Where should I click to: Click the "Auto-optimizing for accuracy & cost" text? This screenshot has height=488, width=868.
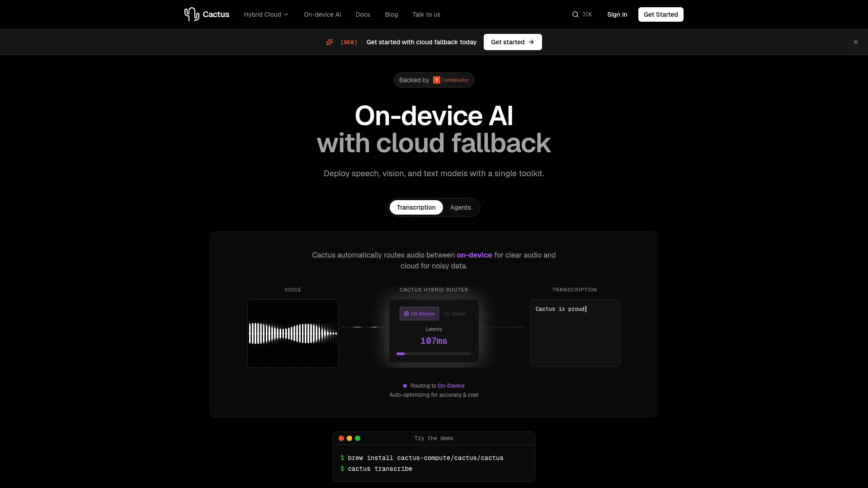pos(434,395)
